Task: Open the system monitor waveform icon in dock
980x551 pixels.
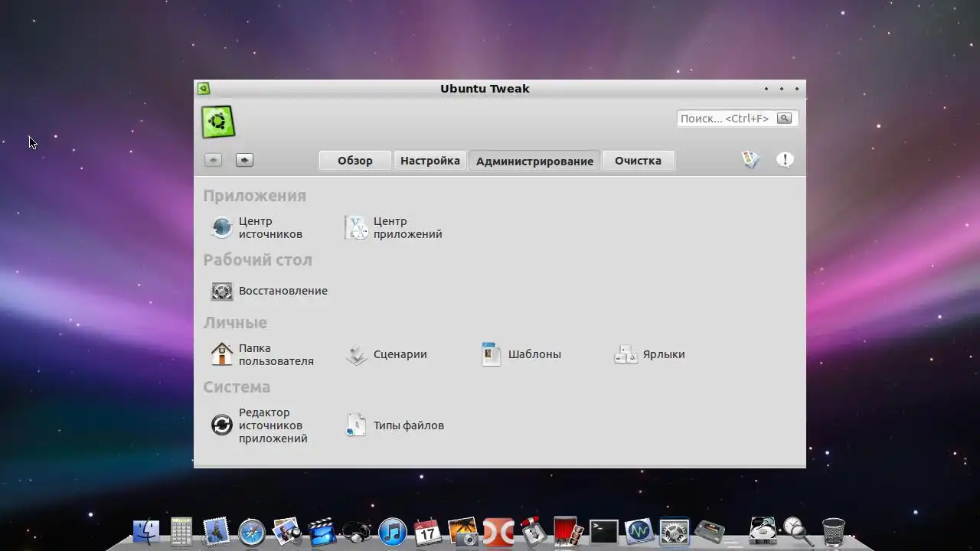Action: point(639,531)
